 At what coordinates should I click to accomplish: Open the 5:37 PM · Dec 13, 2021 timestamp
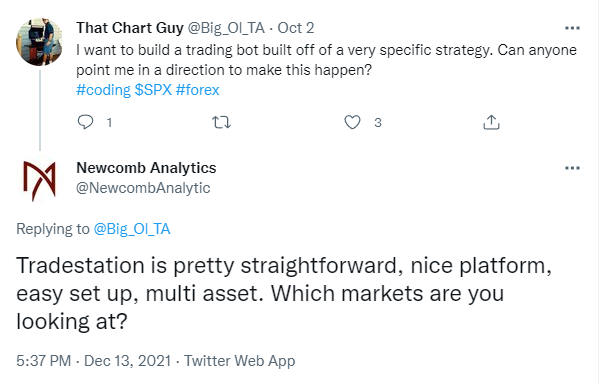coord(94,361)
